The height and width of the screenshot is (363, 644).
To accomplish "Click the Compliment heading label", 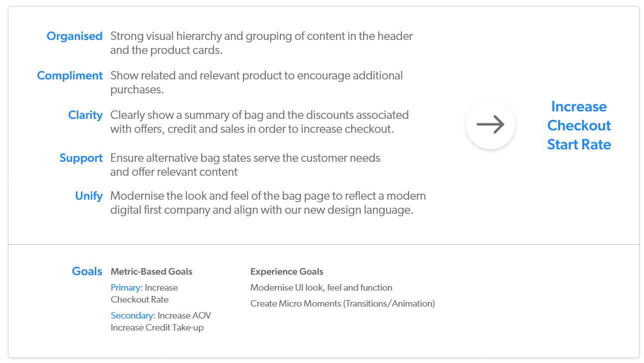I will point(70,76).
